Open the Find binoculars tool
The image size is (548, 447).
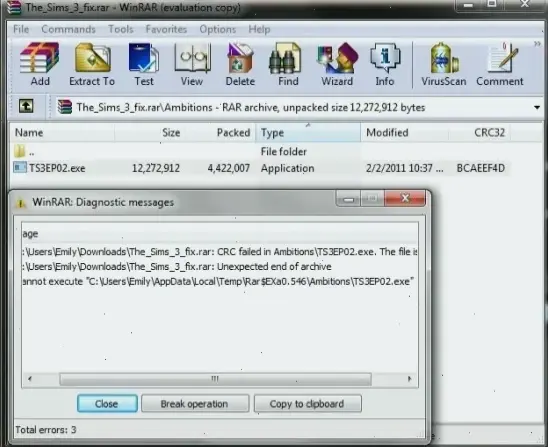click(x=288, y=65)
